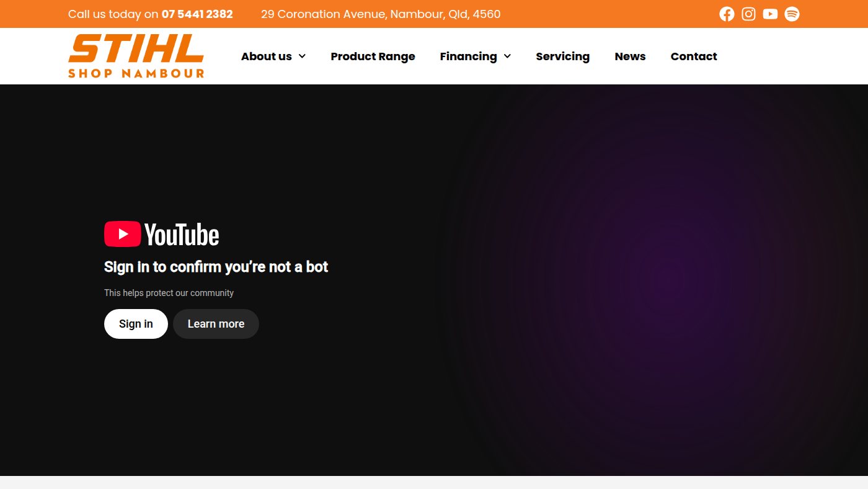Open the Servicing page
This screenshot has height=489, width=868.
tap(562, 56)
